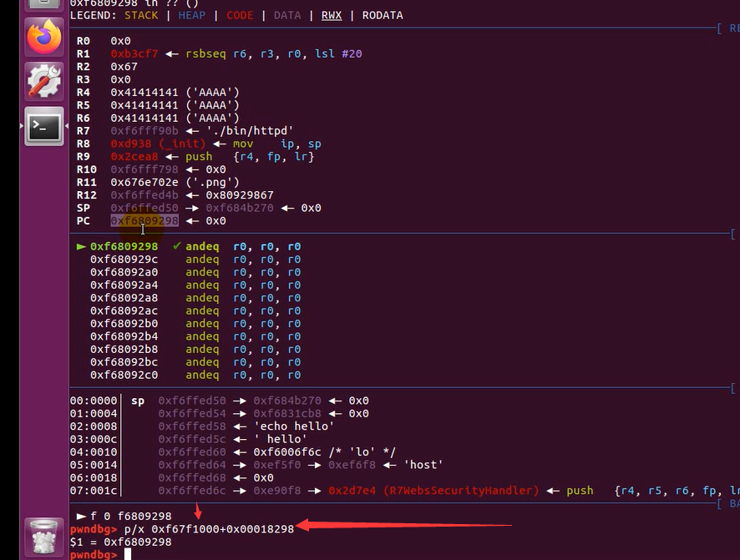Click R9 value 0x2cea8
This screenshot has height=560, width=740.
pos(134,157)
